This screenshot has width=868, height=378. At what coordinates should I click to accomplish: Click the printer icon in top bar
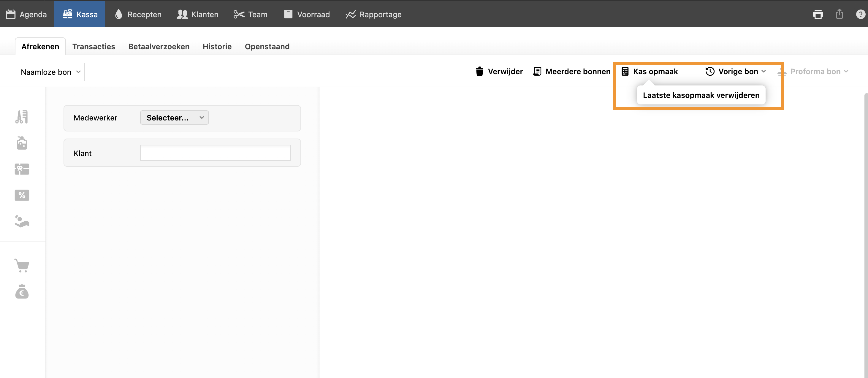coord(818,14)
